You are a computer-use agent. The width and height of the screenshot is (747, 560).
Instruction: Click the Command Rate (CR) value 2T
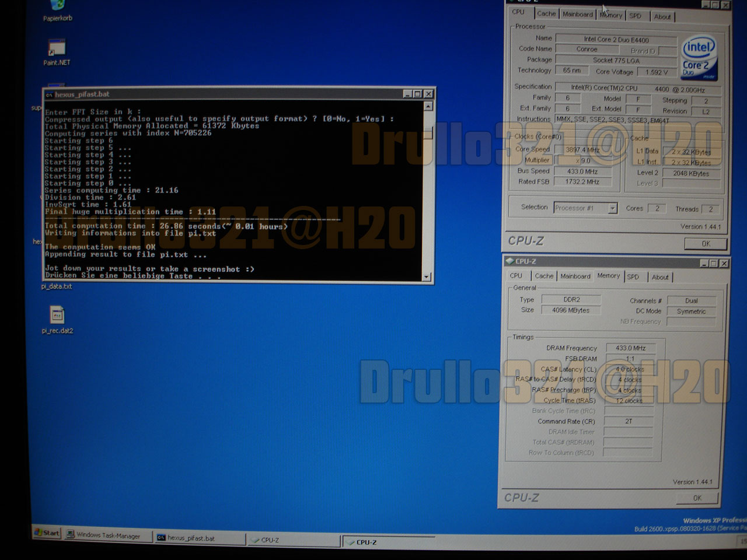629,421
